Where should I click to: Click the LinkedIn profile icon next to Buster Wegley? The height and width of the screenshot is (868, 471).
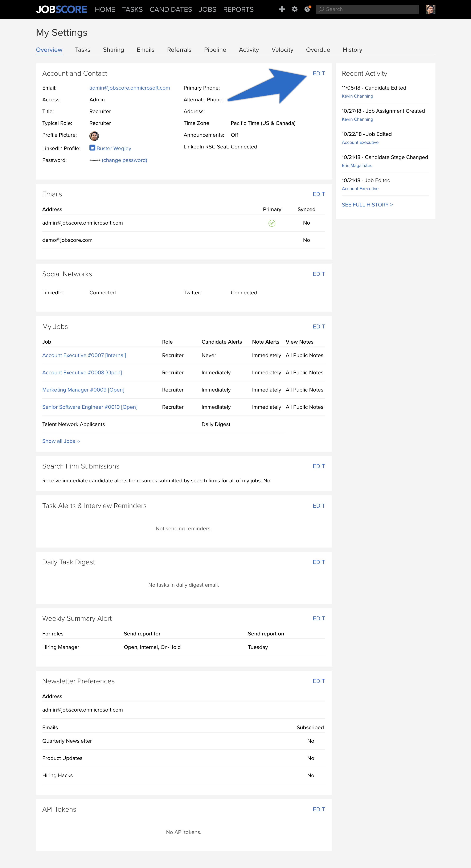point(92,148)
